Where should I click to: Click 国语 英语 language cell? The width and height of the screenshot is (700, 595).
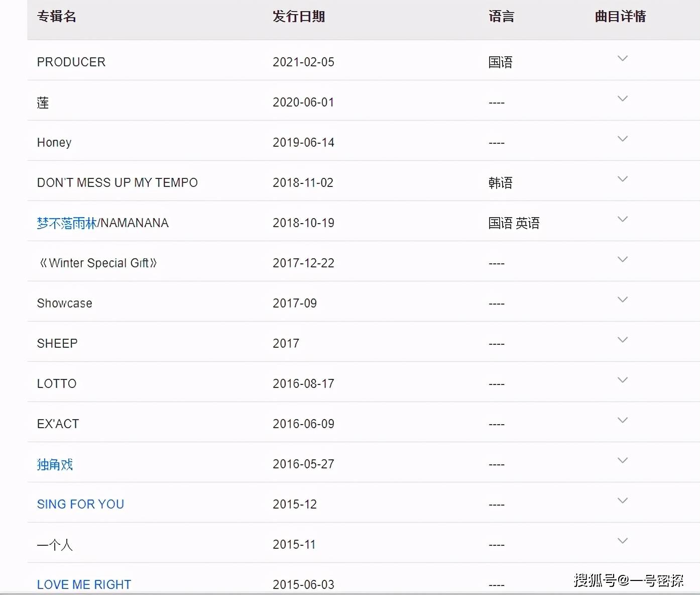point(514,223)
